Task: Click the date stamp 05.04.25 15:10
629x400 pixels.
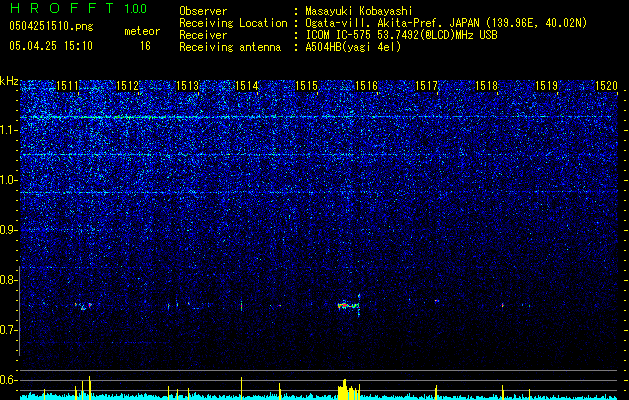Action: [51, 46]
